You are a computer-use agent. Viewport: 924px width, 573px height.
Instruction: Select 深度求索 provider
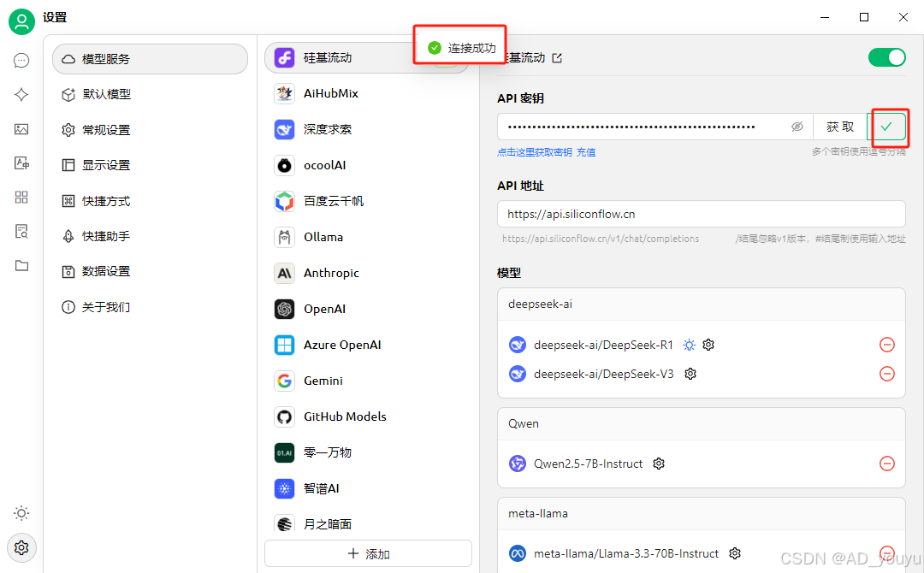(366, 129)
